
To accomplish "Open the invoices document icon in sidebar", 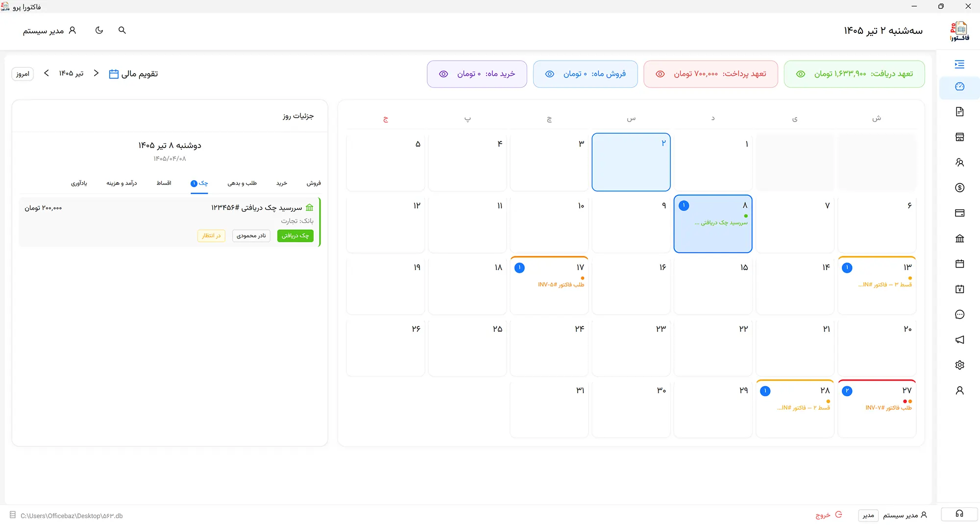I will [959, 112].
